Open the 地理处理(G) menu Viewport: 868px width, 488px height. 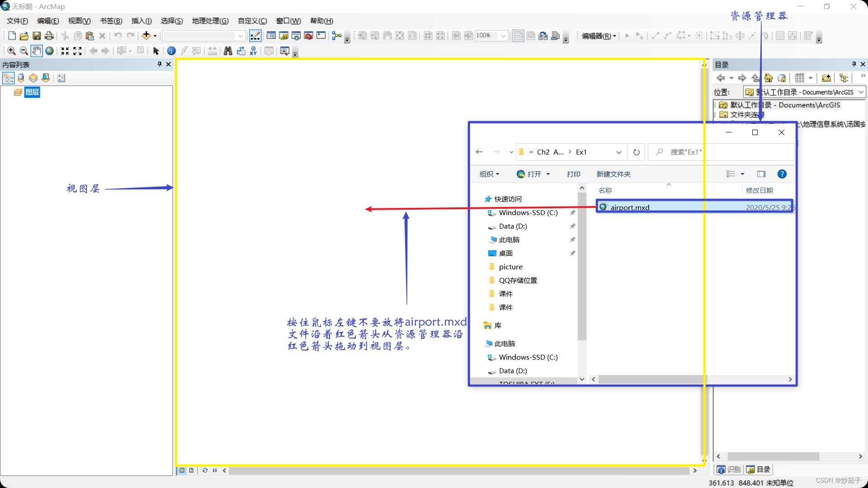point(210,21)
